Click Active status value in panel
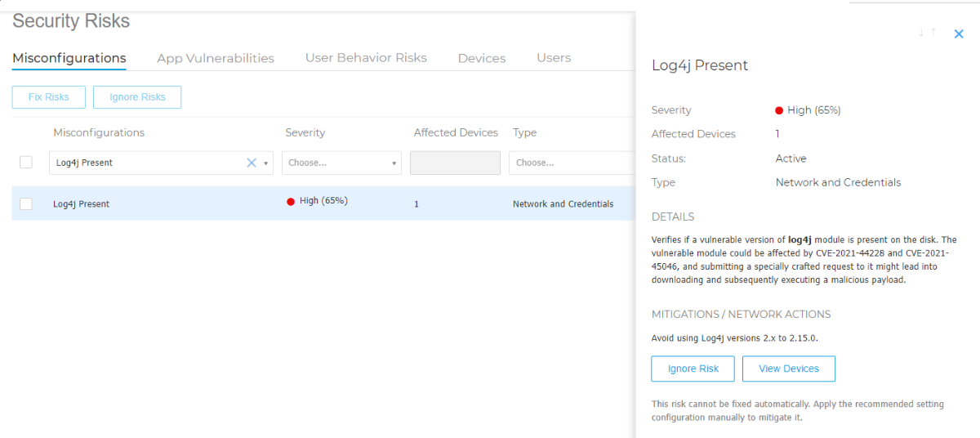 [x=791, y=159]
